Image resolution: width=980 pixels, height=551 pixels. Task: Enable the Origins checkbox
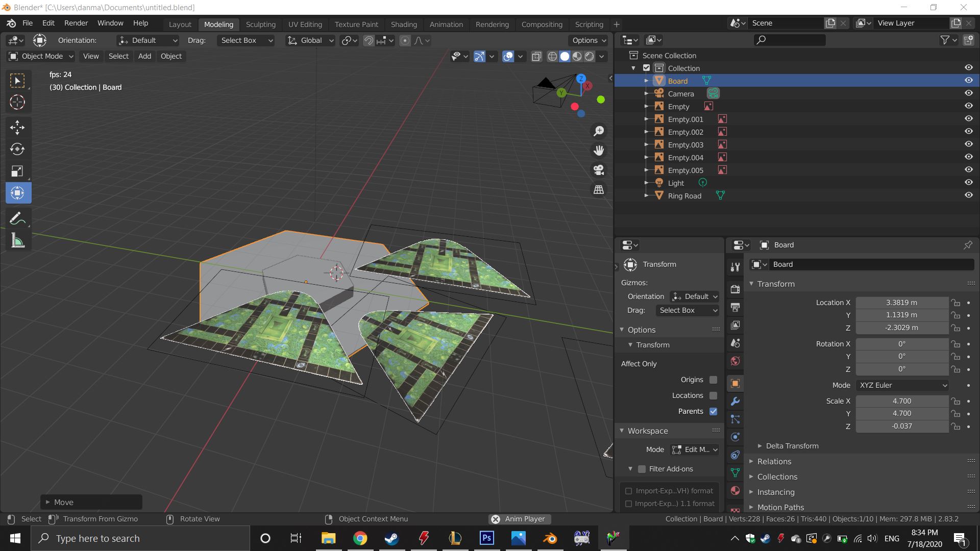click(713, 380)
